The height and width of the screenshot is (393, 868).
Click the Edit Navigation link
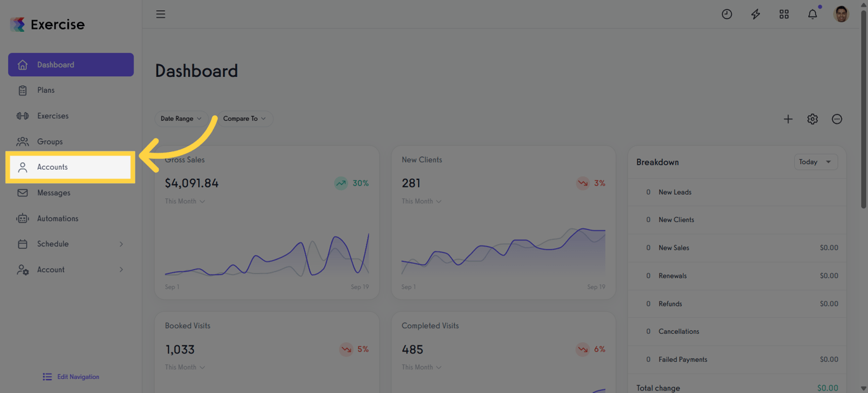coord(70,376)
